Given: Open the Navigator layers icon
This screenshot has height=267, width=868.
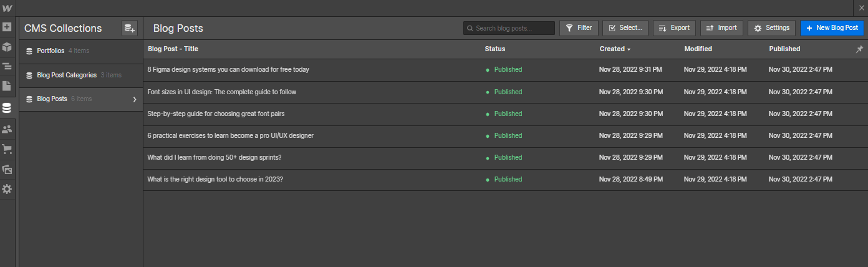Looking at the screenshot, I should tap(7, 66).
